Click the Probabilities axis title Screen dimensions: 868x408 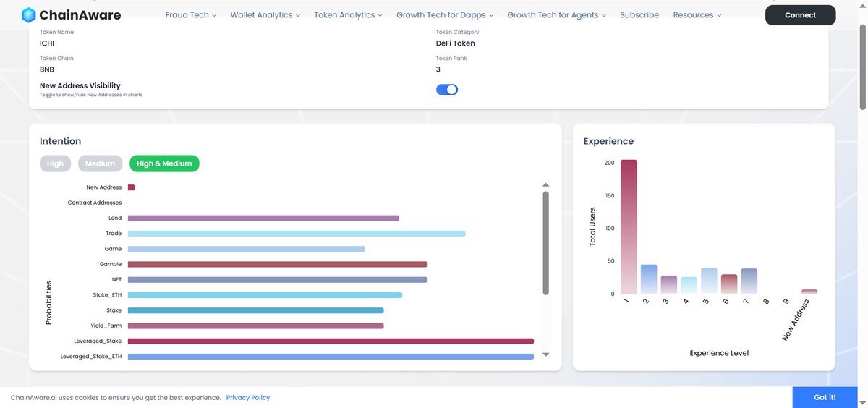click(x=48, y=303)
